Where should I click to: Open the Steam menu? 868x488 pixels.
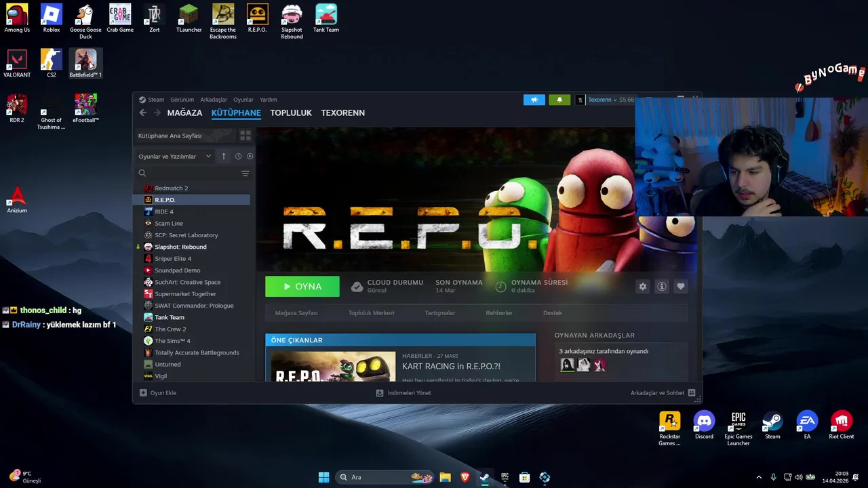click(x=156, y=100)
